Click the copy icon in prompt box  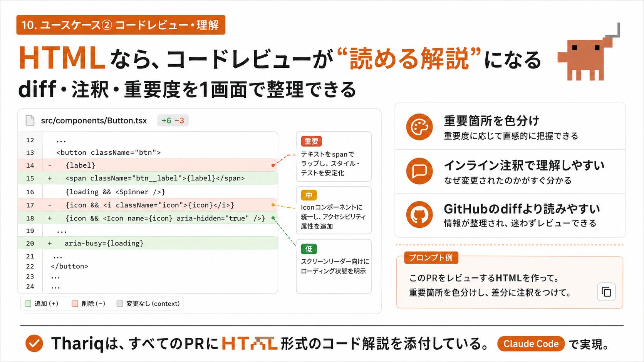click(x=606, y=292)
